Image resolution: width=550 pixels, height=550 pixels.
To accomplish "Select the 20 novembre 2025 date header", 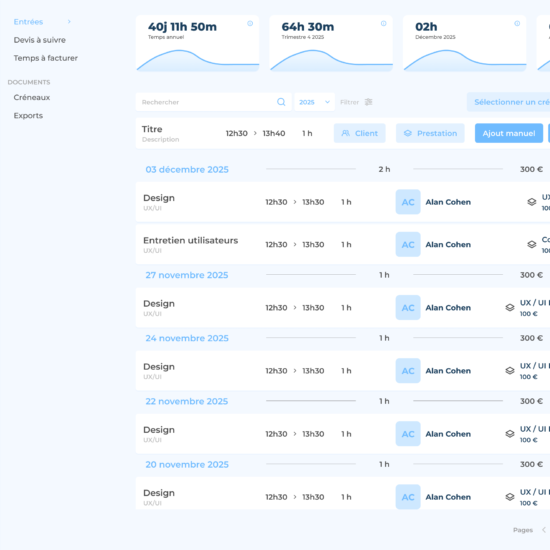I will (x=187, y=464).
